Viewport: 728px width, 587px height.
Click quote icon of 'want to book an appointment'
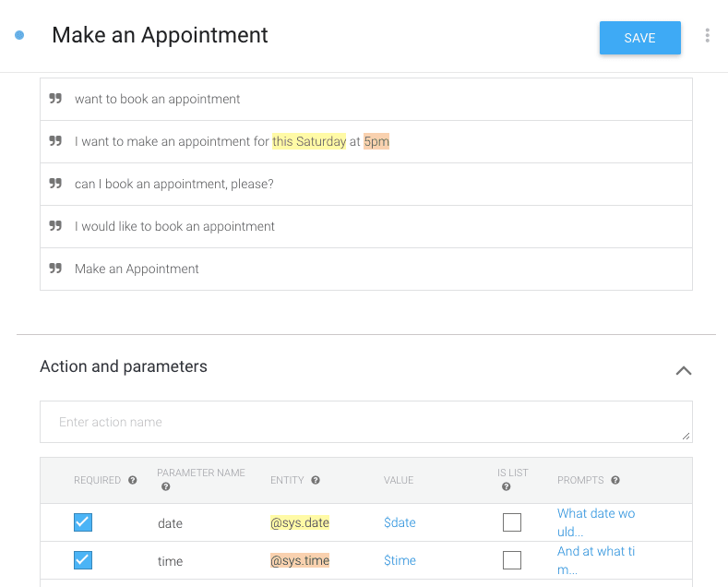(x=55, y=99)
